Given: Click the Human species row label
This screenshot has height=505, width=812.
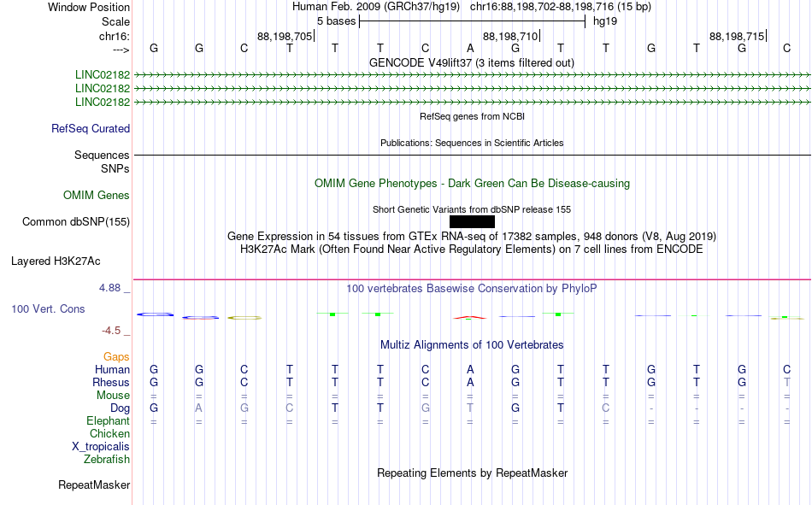Looking at the screenshot, I should pyautogui.click(x=112, y=370).
